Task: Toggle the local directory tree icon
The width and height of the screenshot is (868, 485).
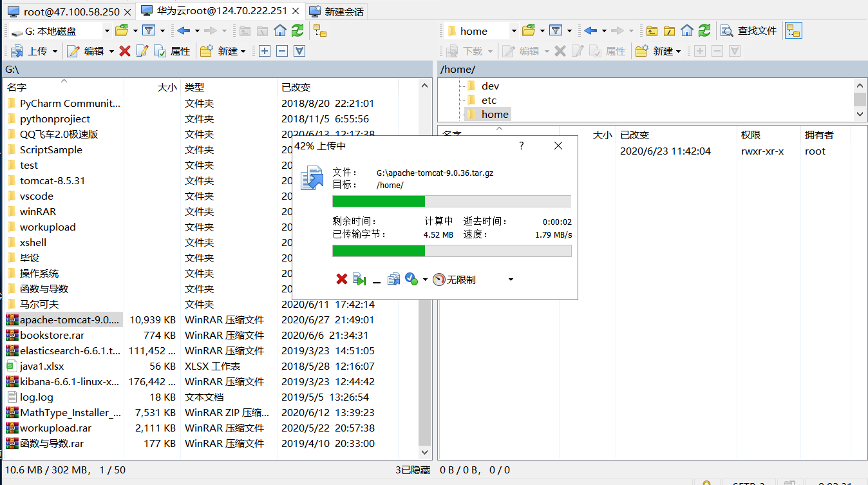Action: [x=320, y=30]
